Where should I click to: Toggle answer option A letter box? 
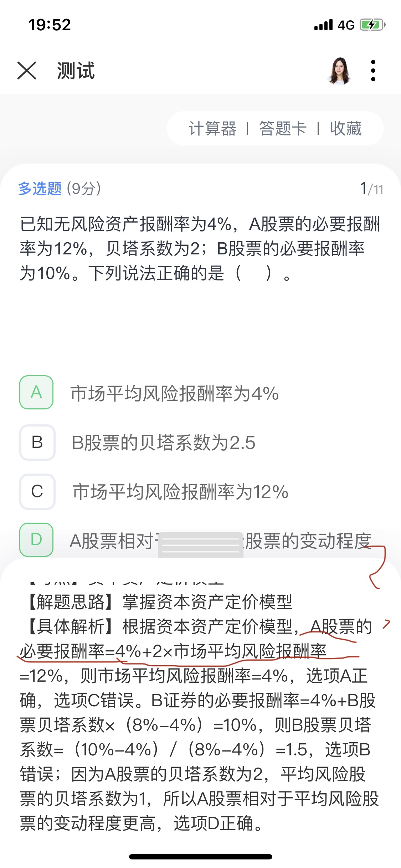click(x=36, y=392)
